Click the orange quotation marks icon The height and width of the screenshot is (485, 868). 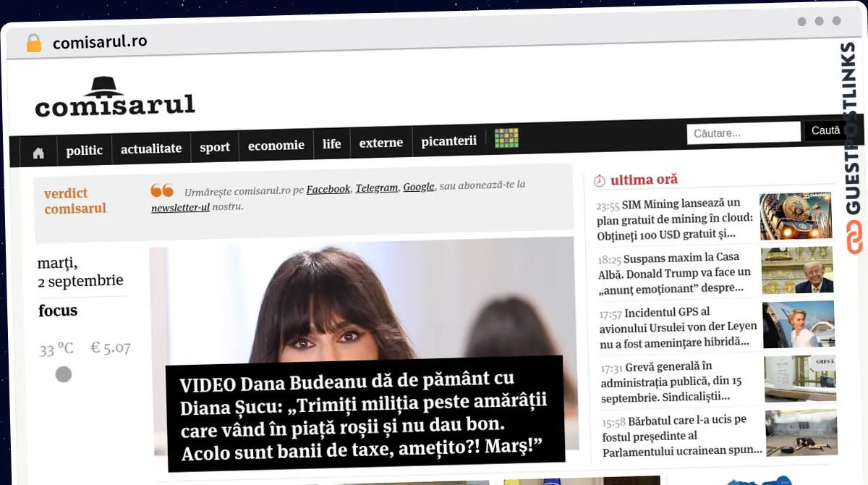162,190
